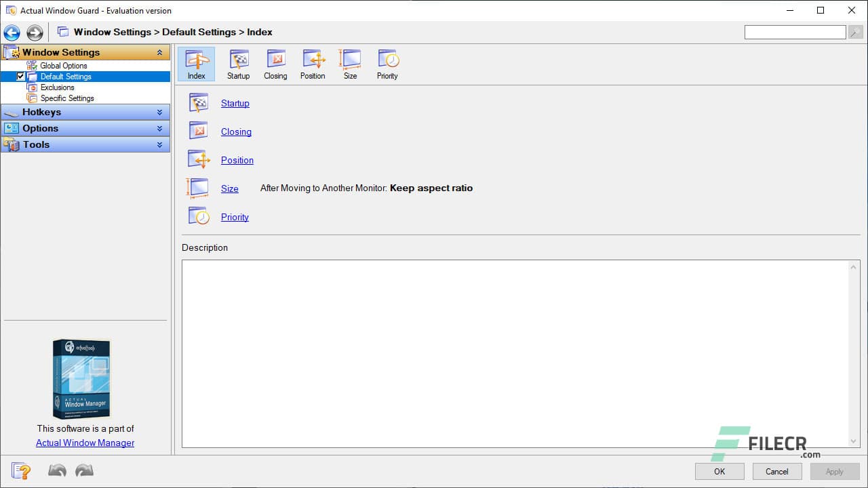Click the redo arrow icon
The height and width of the screenshot is (488, 868).
(84, 470)
